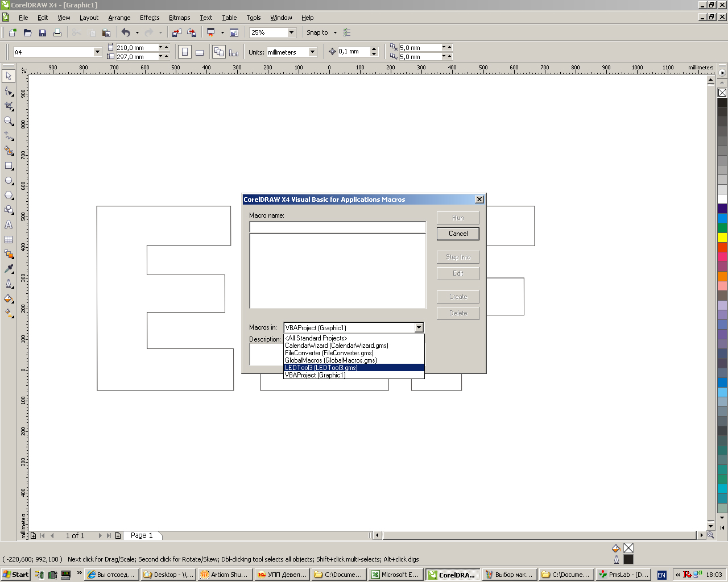
Task: Pick the yellow swatch in color palette
Action: click(722, 238)
